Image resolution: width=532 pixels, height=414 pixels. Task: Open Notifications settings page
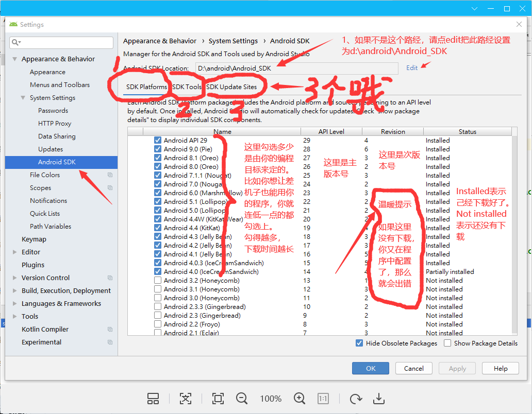[x=48, y=200]
